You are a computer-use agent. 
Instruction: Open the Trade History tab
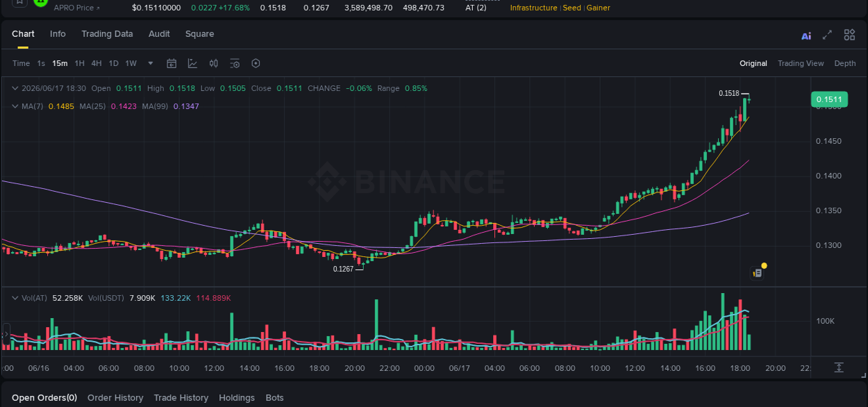[181, 398]
